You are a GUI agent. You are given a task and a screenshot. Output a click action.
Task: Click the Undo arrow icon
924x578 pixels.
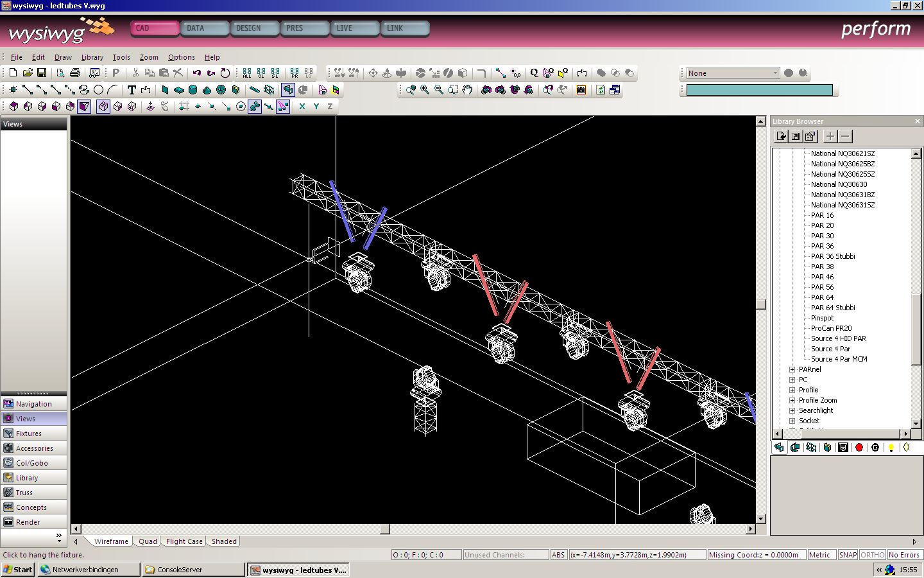pos(197,73)
